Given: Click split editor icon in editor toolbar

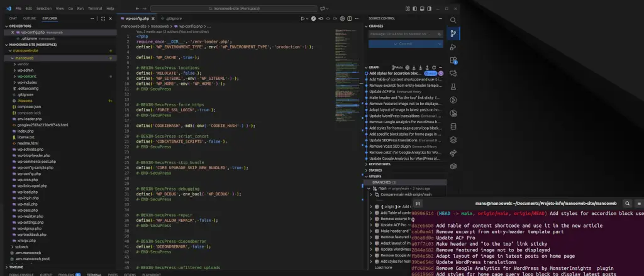Looking at the screenshot, I should point(350,18).
